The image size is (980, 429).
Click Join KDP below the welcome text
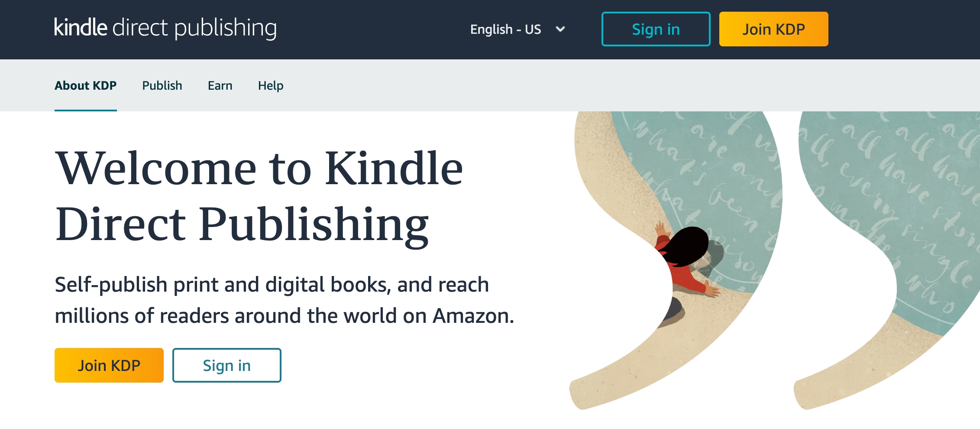[x=109, y=365]
